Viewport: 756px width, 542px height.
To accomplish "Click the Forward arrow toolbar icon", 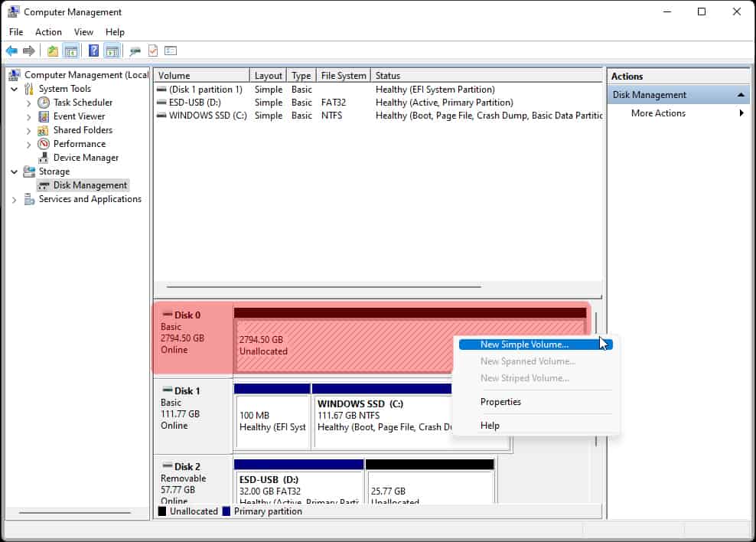I will [29, 51].
